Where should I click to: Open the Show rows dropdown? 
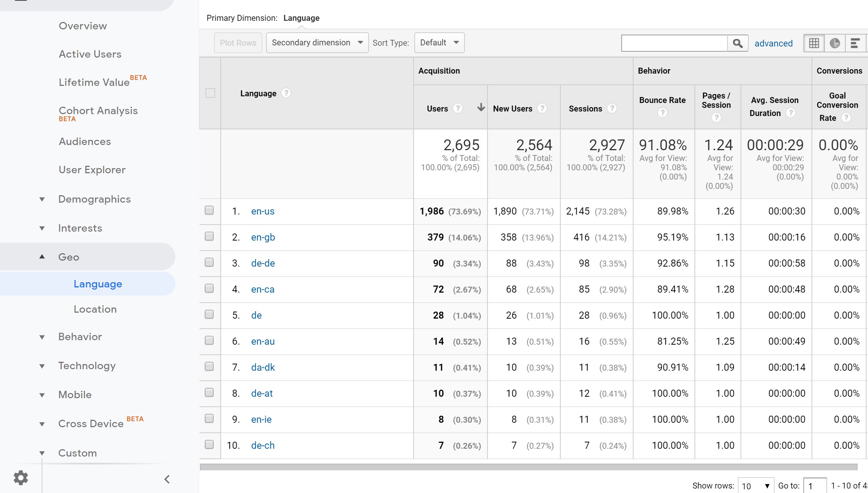pos(755,486)
